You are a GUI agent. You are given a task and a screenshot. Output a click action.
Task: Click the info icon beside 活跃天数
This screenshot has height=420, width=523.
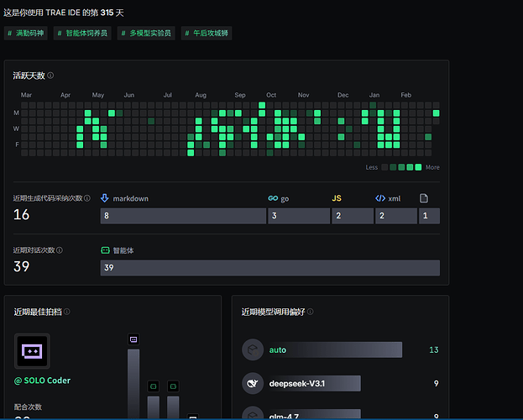[x=50, y=76]
